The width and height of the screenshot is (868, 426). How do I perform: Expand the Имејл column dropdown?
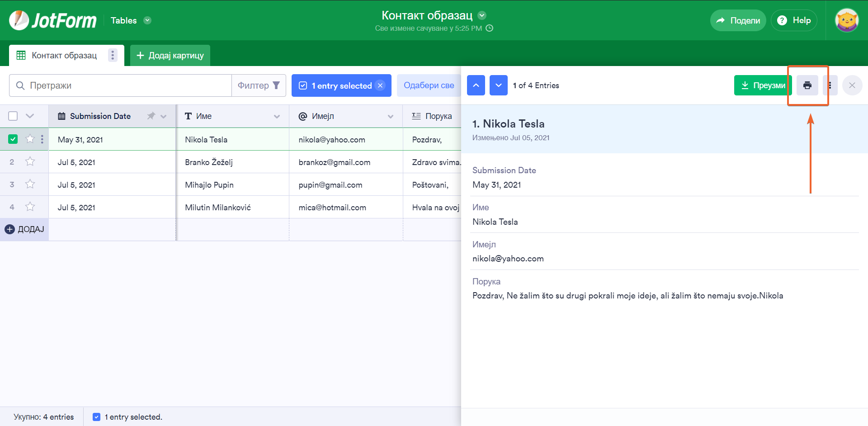390,116
